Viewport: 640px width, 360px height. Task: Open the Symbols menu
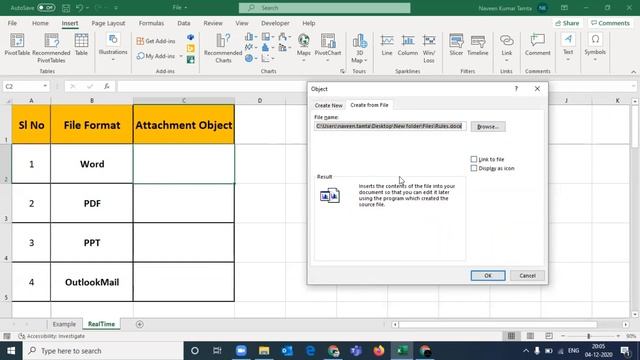tap(595, 48)
